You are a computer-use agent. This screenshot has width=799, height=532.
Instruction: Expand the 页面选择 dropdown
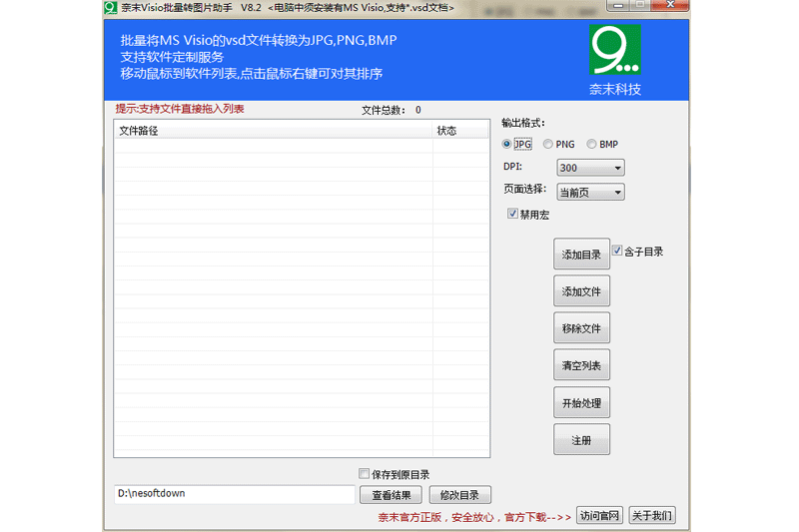coord(590,192)
